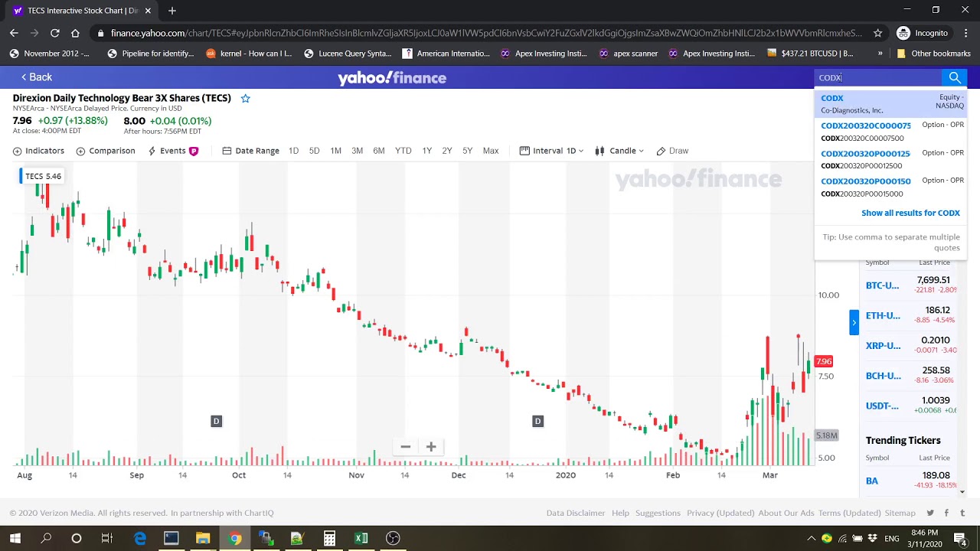This screenshot has height=551, width=980.
Task: Expand the Candle chart type dropdown
Action: [619, 151]
